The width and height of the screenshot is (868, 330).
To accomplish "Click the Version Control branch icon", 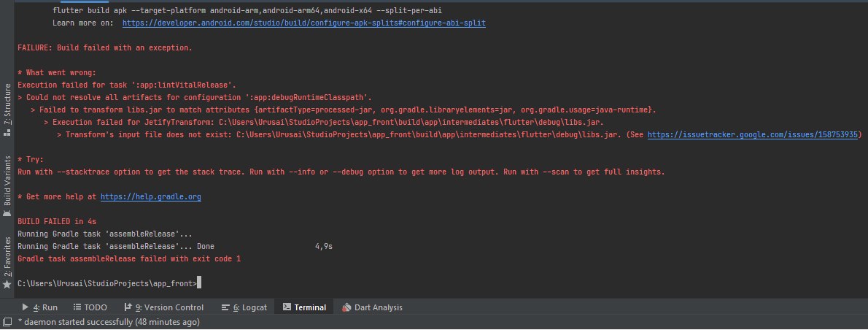I will tap(128, 307).
